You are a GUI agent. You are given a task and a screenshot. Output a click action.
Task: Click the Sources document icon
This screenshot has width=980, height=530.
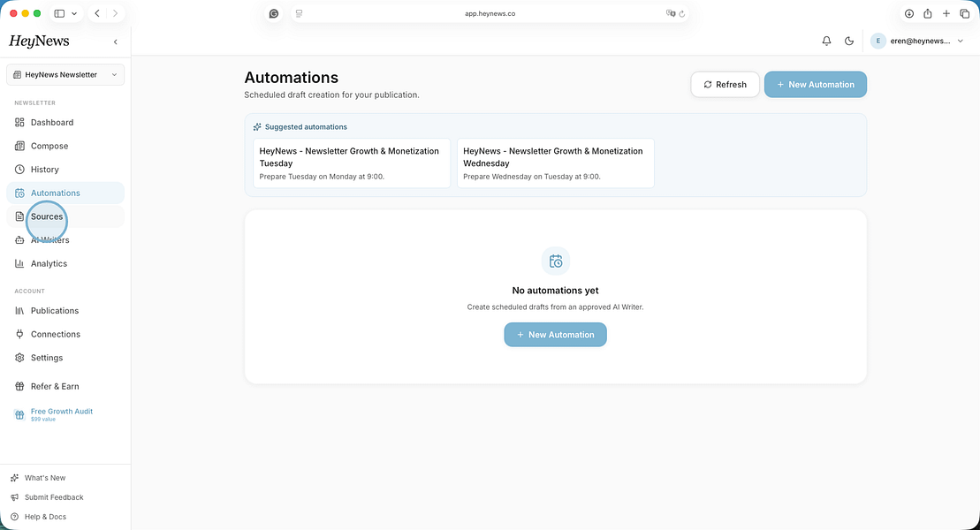(19, 216)
